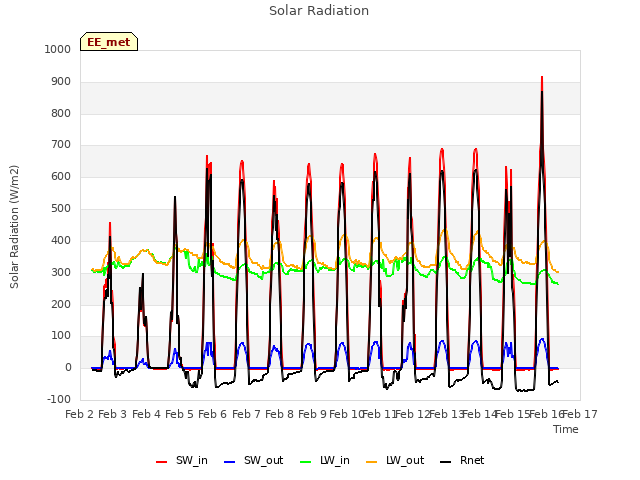640x480 pixels.
Task: Click the 900 y-axis tick label
Action: pyautogui.click(x=61, y=82)
